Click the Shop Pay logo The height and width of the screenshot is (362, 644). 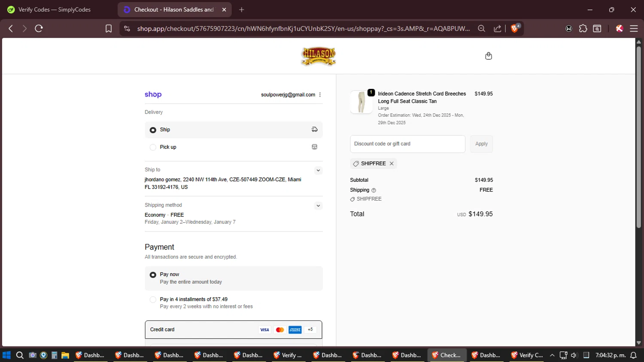coord(153,94)
